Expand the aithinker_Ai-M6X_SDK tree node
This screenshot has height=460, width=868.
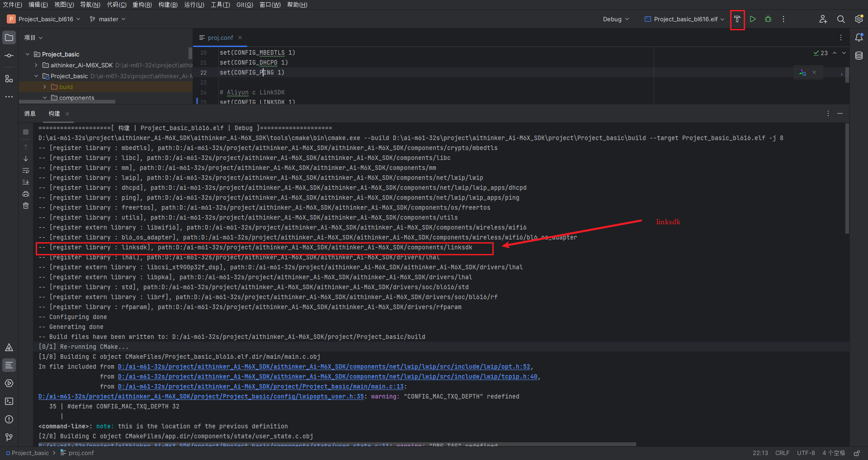pyautogui.click(x=36, y=65)
